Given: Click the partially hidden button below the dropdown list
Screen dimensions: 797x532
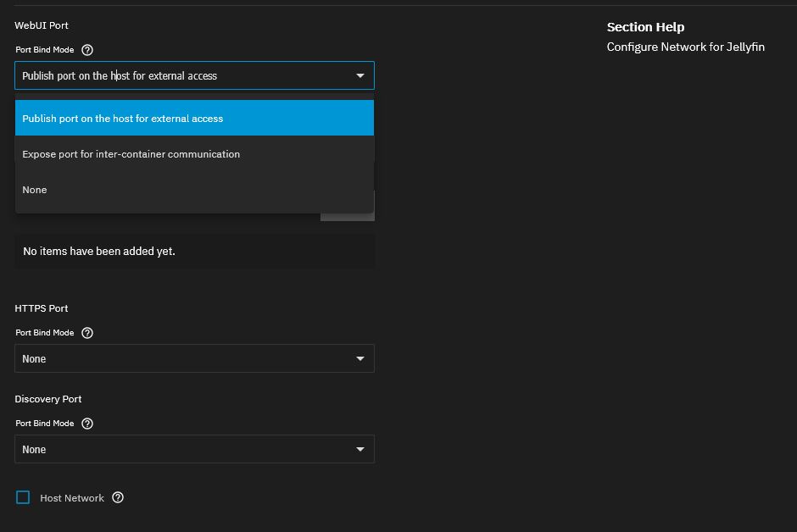Looking at the screenshot, I should click(x=347, y=217).
